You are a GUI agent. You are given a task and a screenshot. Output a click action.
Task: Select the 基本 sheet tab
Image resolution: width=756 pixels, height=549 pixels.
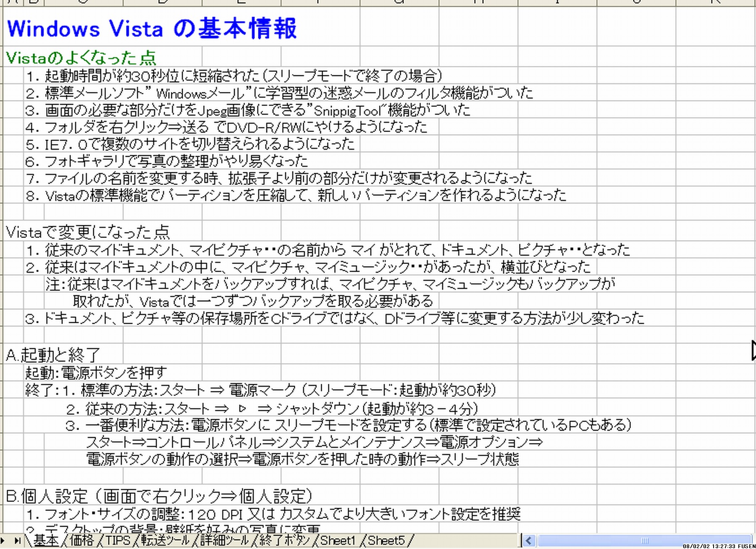45,541
